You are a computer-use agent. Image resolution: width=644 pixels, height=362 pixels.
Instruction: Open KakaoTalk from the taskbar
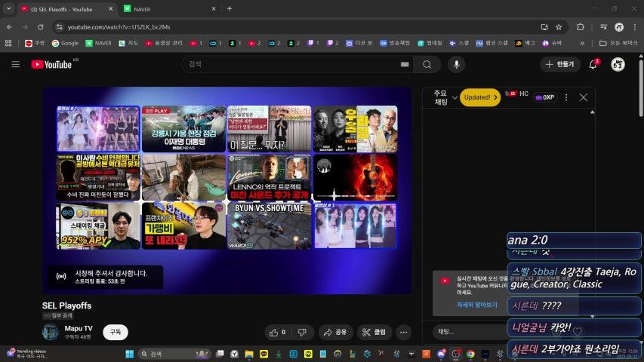tap(263, 354)
